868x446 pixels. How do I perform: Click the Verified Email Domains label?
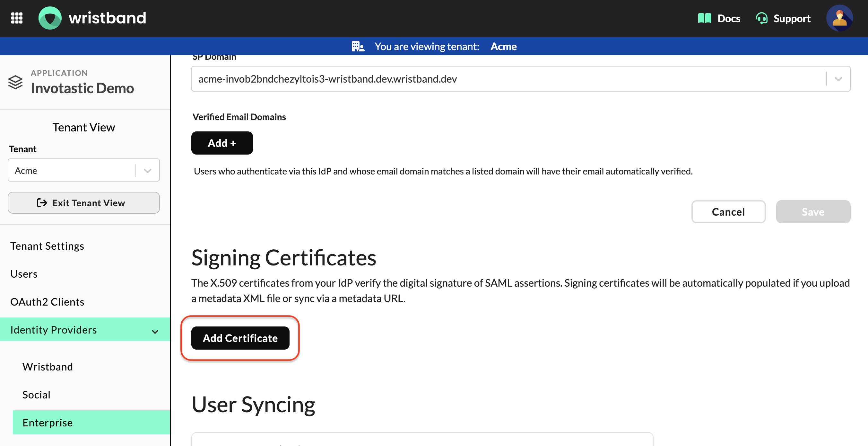(239, 117)
